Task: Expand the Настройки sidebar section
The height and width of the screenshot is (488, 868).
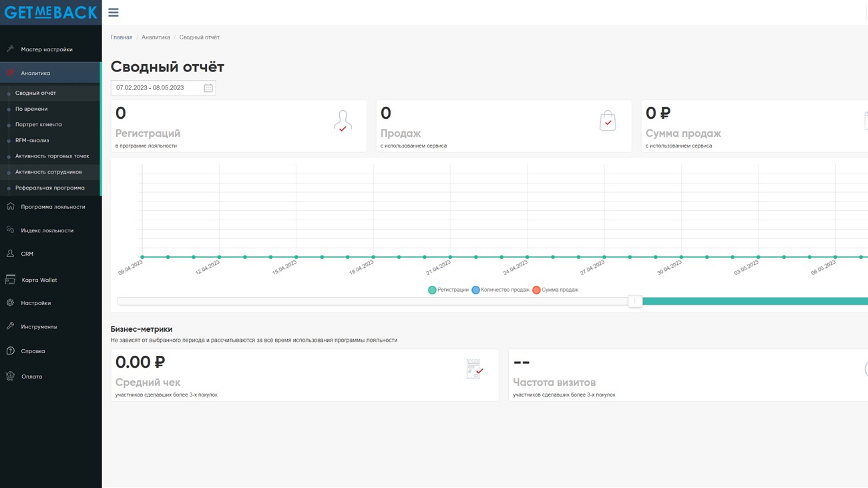Action: coord(35,303)
